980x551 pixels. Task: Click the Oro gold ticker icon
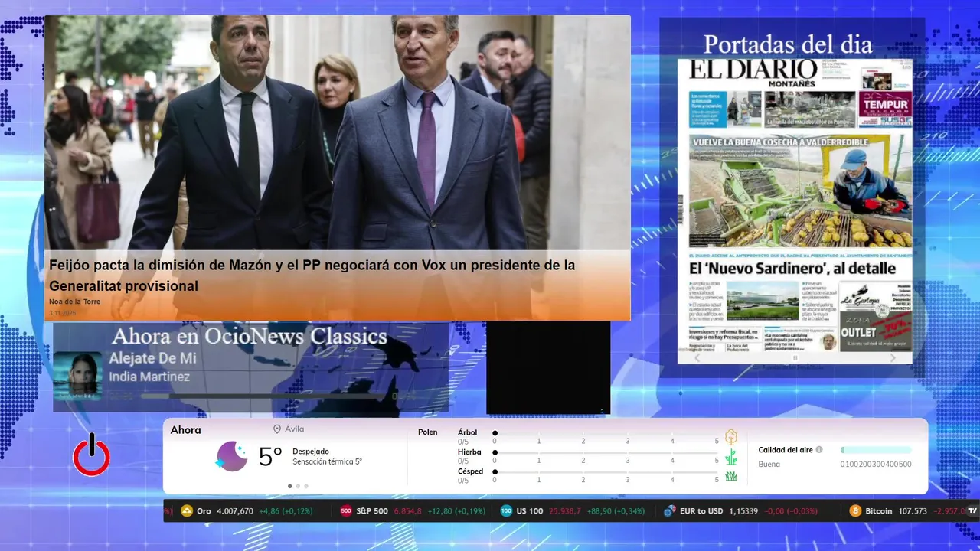187,510
